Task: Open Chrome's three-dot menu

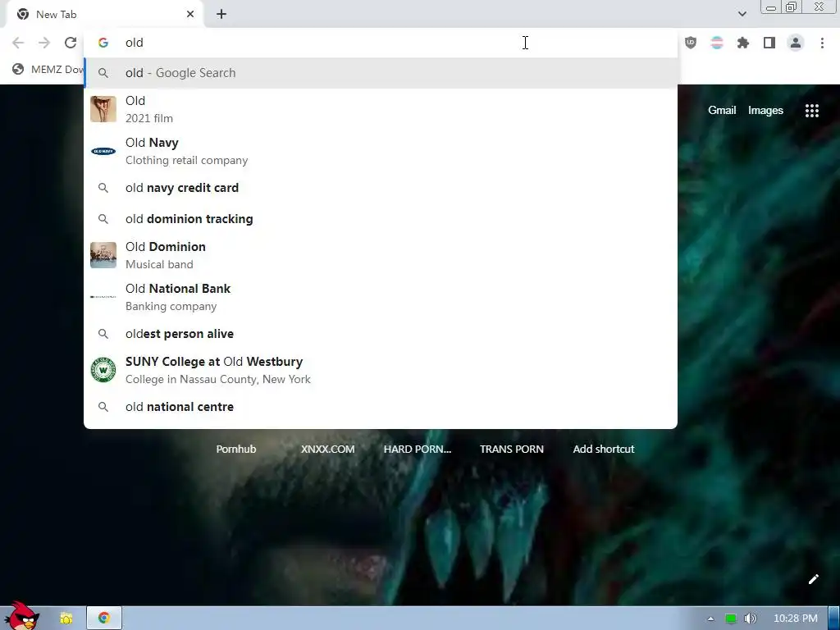Action: click(x=822, y=43)
